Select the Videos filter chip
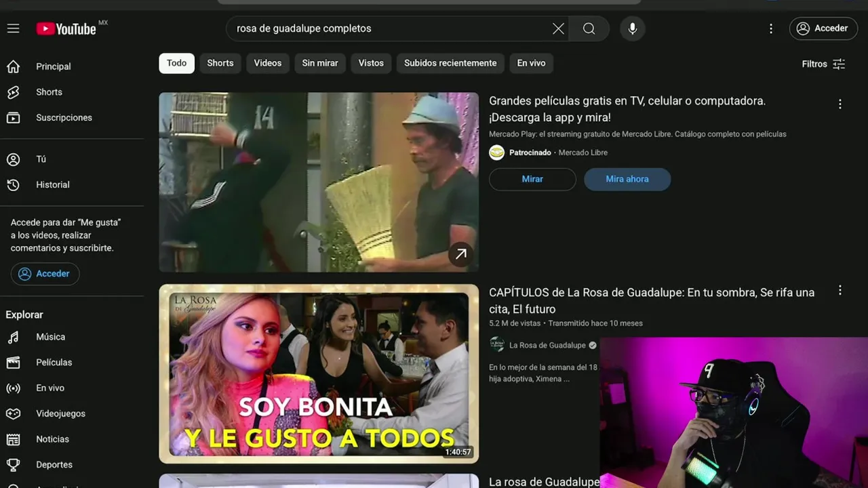Screen dimensions: 868x488 click(x=268, y=63)
